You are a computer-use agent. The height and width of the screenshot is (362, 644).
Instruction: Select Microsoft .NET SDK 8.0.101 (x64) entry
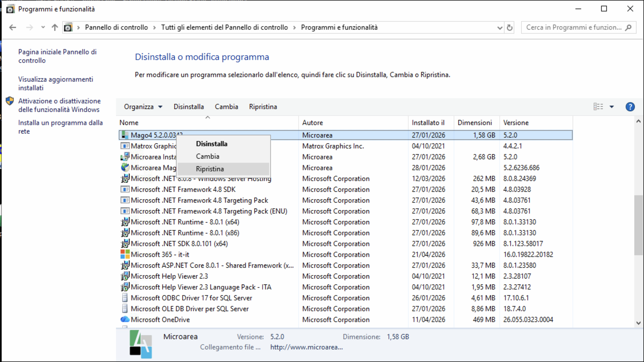pyautogui.click(x=179, y=244)
